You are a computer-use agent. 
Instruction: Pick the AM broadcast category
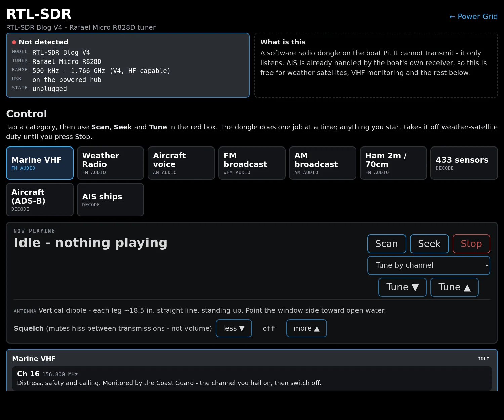(x=323, y=163)
